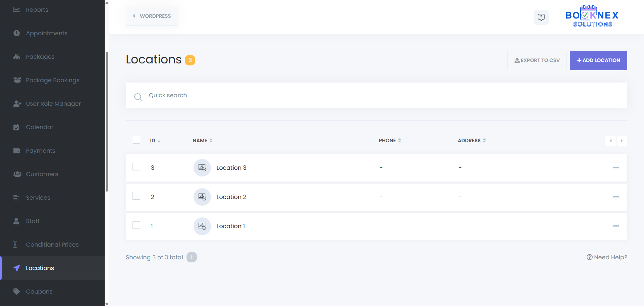Click the Reports chart icon in sidebar
This screenshot has width=644, height=306.
coord(16,10)
